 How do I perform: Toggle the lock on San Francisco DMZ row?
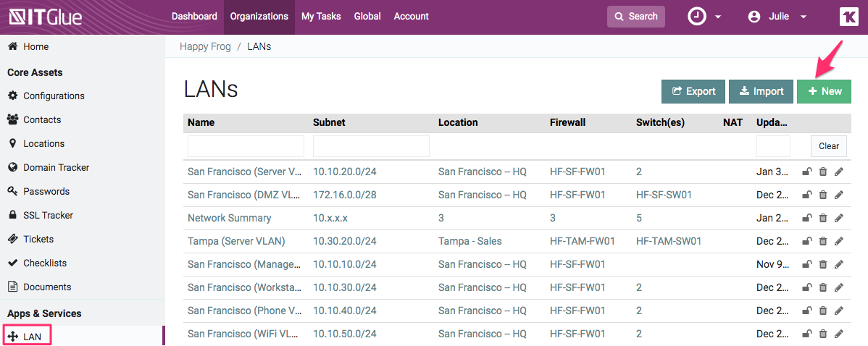click(806, 195)
